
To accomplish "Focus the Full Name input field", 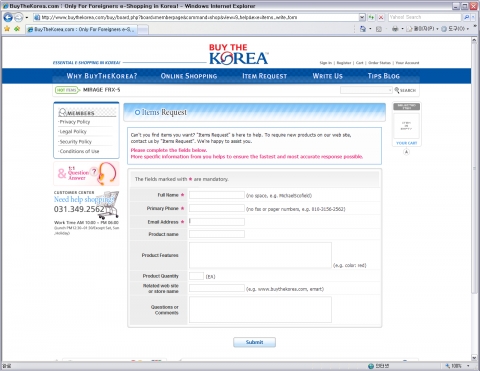I will [x=217, y=195].
